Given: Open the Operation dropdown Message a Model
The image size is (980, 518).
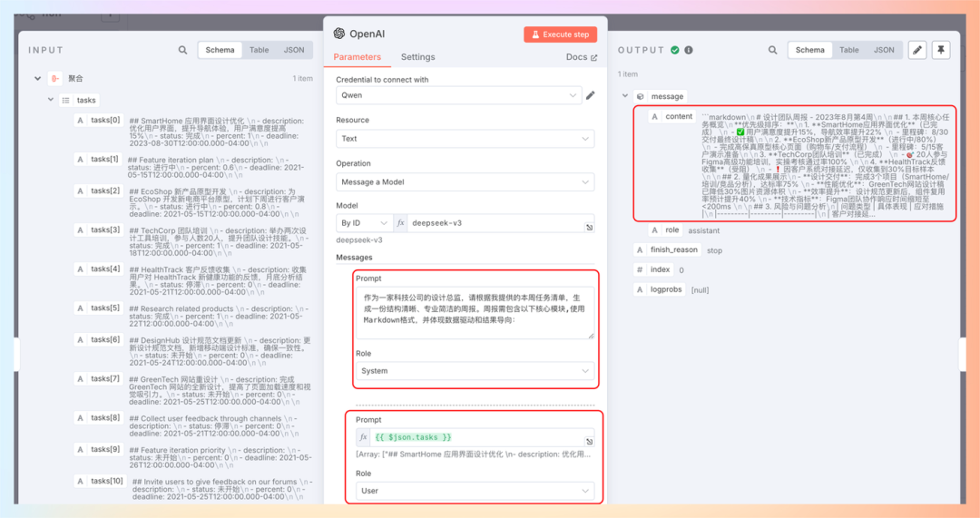Looking at the screenshot, I should (x=465, y=181).
